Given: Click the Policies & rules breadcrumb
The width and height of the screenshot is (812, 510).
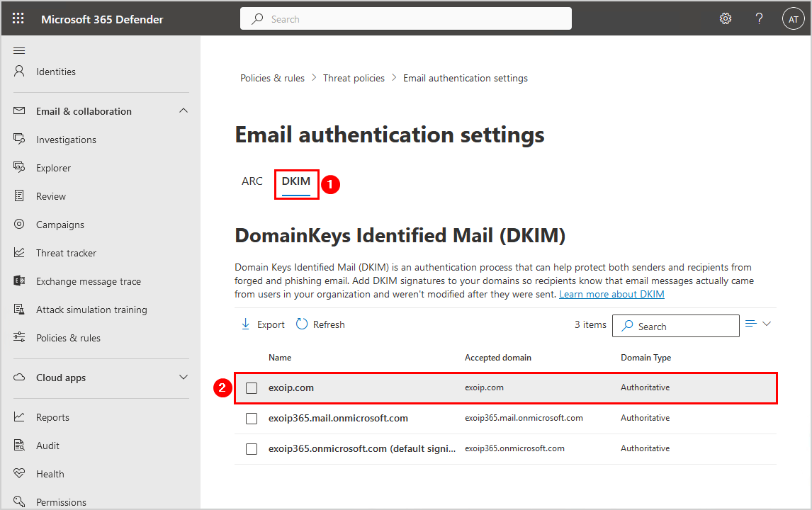Looking at the screenshot, I should [272, 78].
